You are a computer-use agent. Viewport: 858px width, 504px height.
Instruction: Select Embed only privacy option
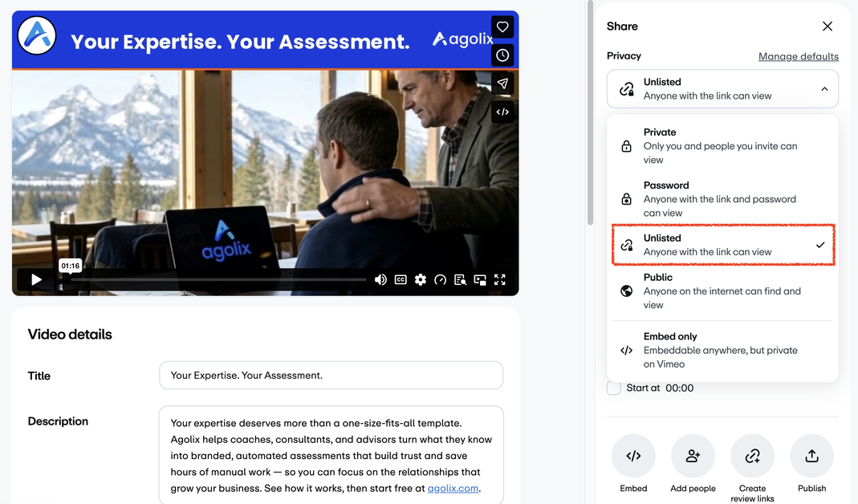tap(722, 350)
